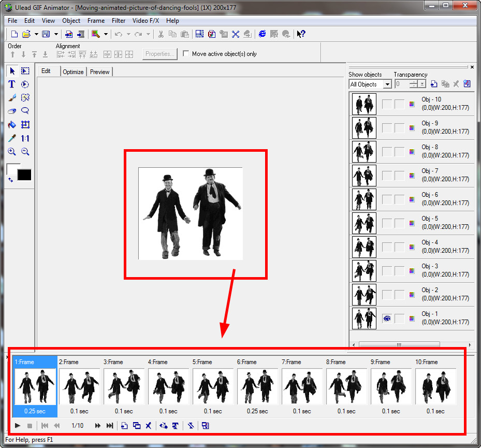Preview in Internet Explorer browser
This screenshot has height=448, width=481.
tap(263, 34)
